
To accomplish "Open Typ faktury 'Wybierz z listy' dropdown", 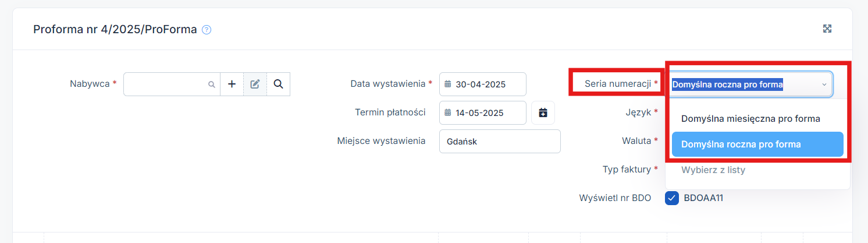I will [713, 170].
